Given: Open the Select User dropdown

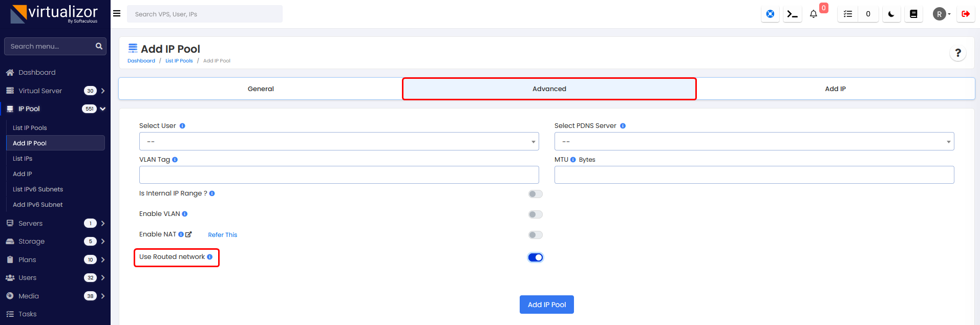Looking at the screenshot, I should (338, 141).
